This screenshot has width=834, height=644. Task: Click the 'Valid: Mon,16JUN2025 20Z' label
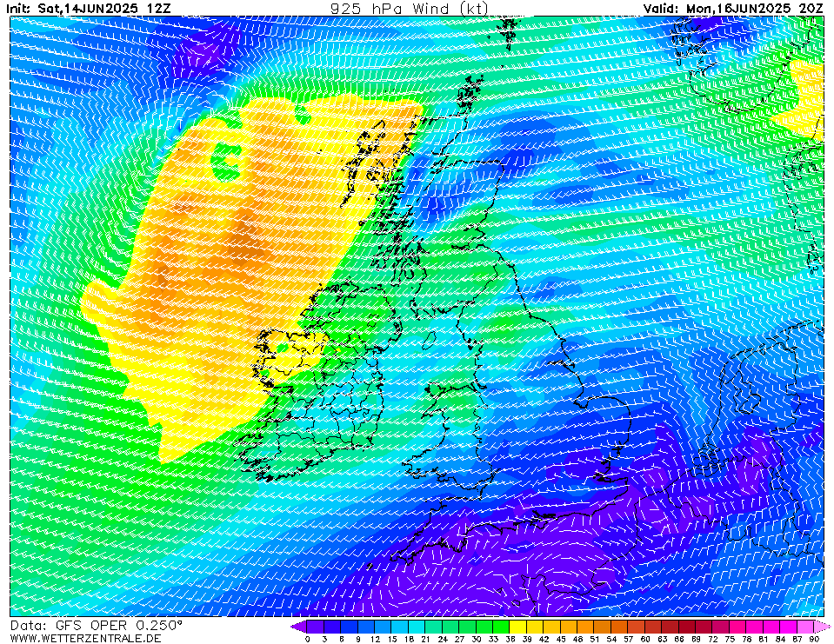pyautogui.click(x=733, y=8)
